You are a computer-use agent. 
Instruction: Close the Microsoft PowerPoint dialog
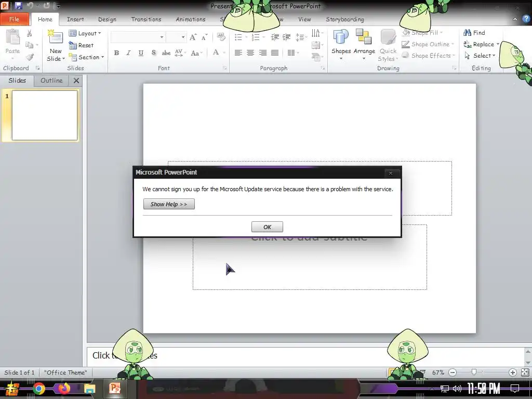pos(391,173)
